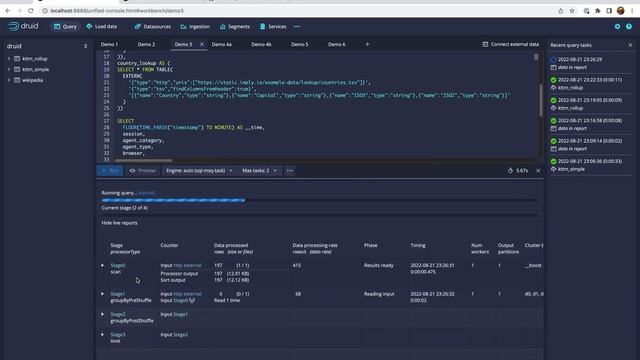Open Max tasks: 2 dropdown
The image size is (640, 360).
tap(259, 171)
